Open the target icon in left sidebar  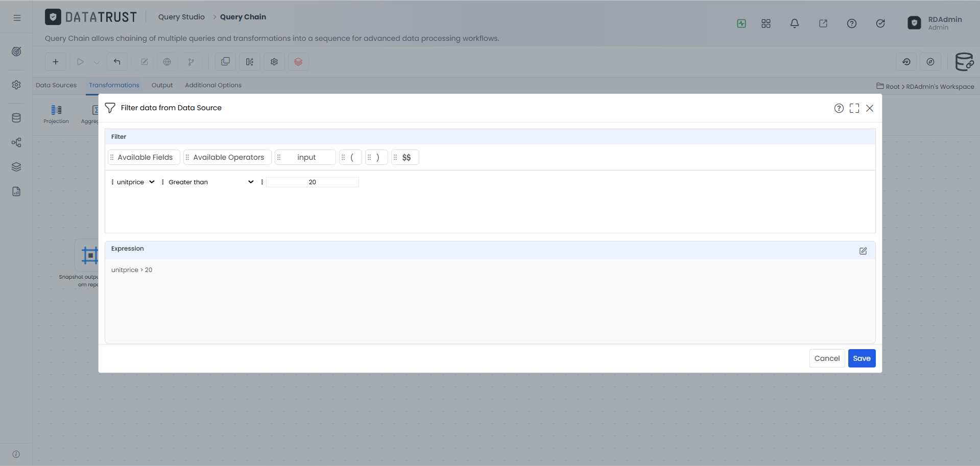coord(16,52)
